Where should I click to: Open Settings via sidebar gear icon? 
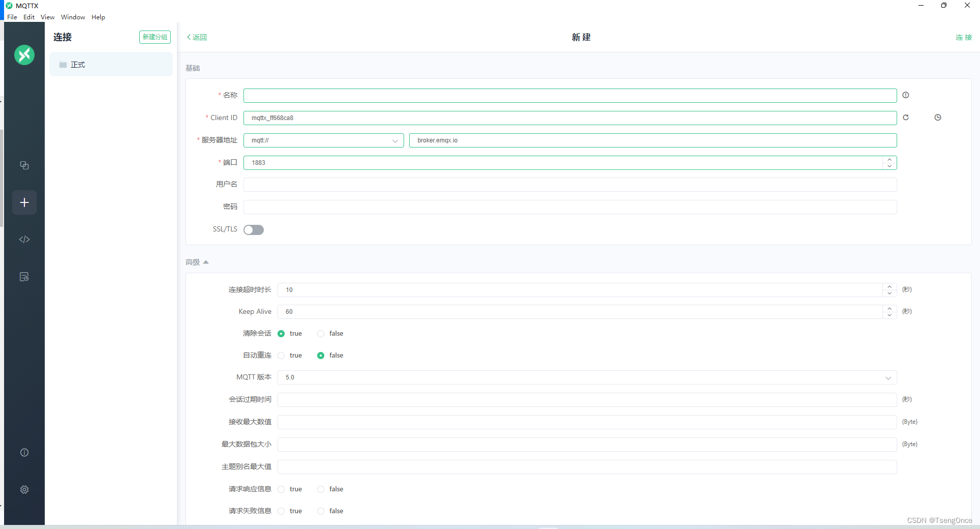(x=24, y=489)
